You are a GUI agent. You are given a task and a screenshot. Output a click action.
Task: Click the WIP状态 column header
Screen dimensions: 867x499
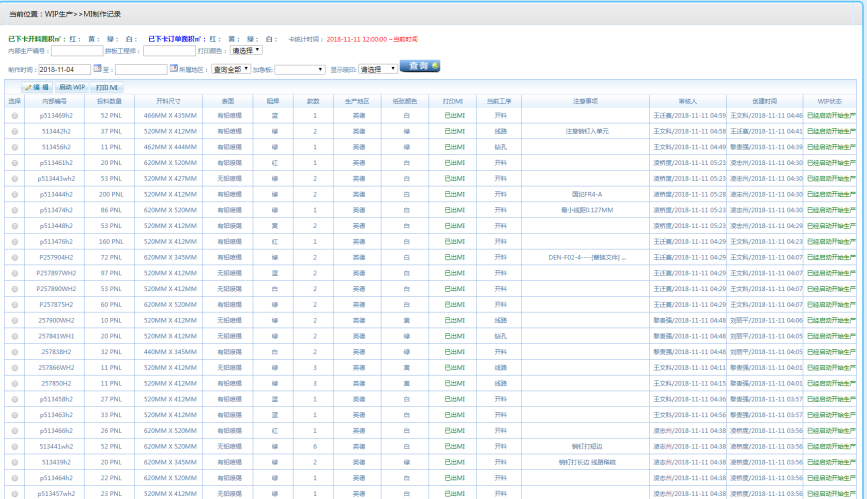(830, 101)
